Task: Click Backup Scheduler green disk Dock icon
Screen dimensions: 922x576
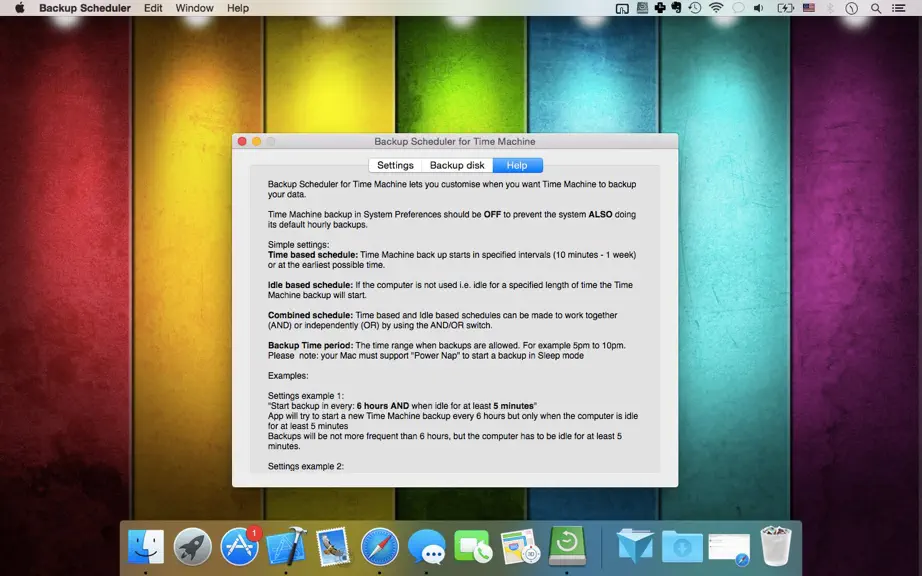Action: (x=567, y=546)
